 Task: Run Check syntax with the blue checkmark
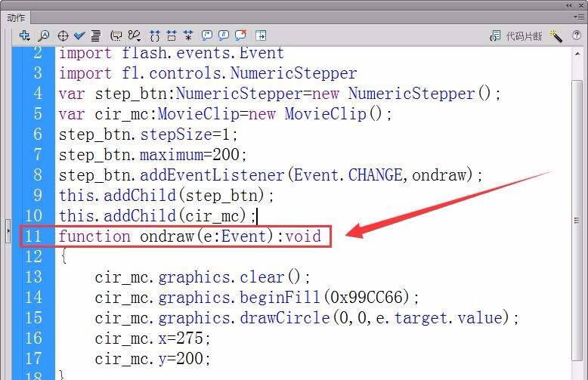(x=79, y=36)
